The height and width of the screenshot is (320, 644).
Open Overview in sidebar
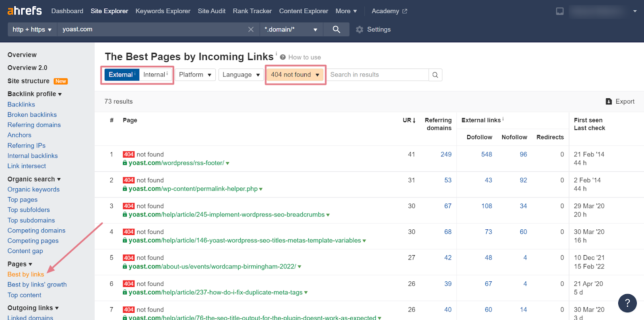[x=22, y=55]
